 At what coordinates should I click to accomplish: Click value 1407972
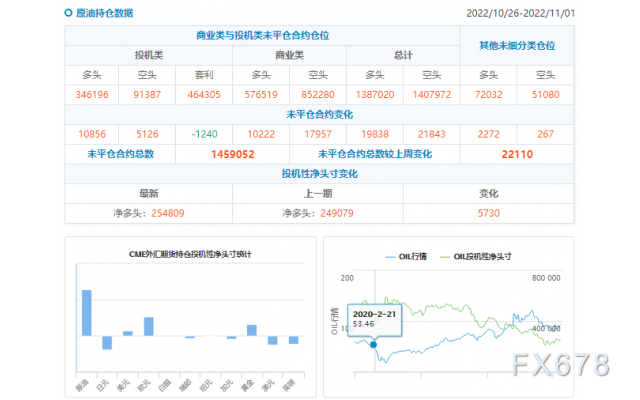[x=432, y=95]
